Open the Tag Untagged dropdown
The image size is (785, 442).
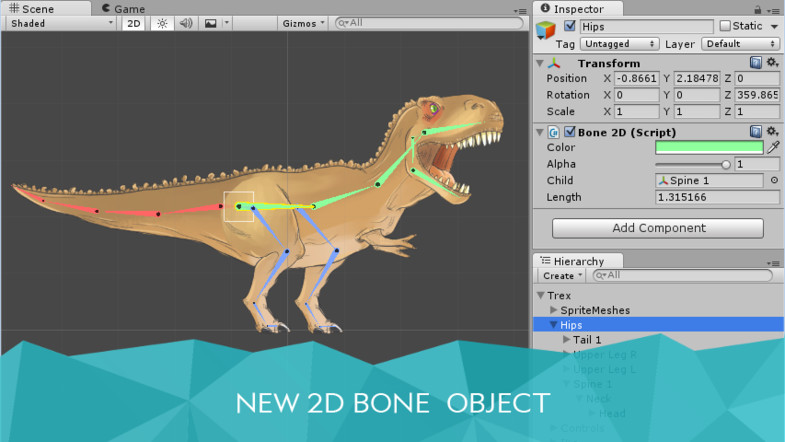[x=619, y=44]
